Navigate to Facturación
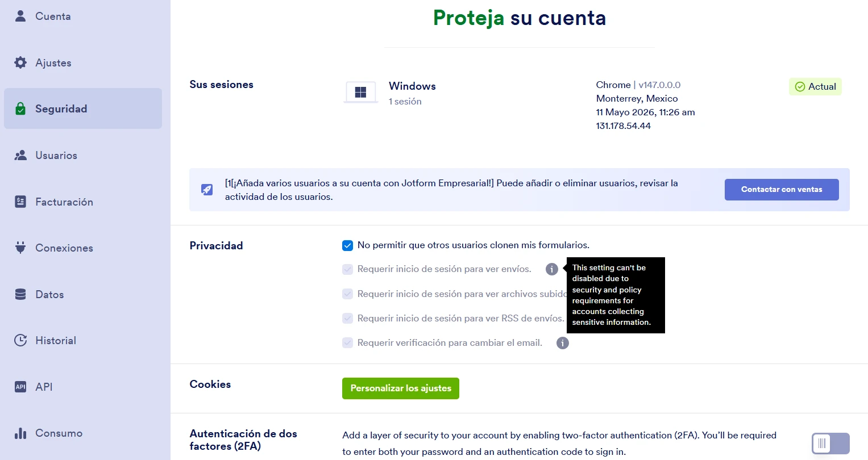The height and width of the screenshot is (460, 868). (x=83, y=202)
